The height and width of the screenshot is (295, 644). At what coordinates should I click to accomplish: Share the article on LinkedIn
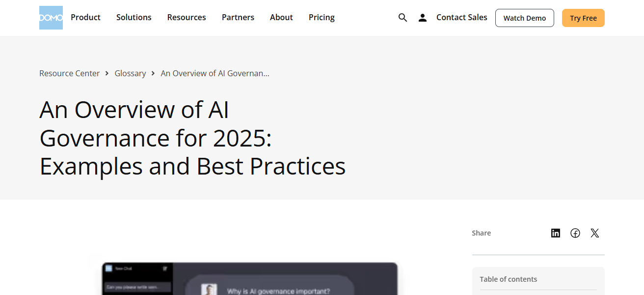coord(555,233)
